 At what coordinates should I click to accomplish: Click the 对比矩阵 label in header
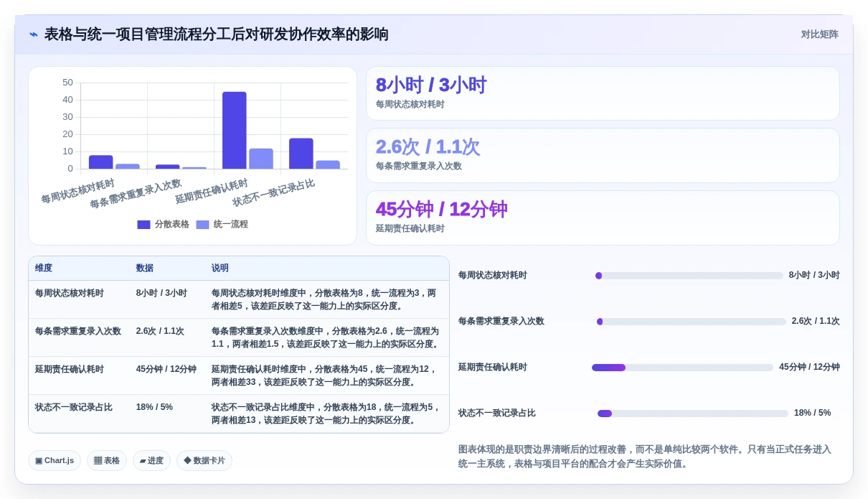pos(819,34)
